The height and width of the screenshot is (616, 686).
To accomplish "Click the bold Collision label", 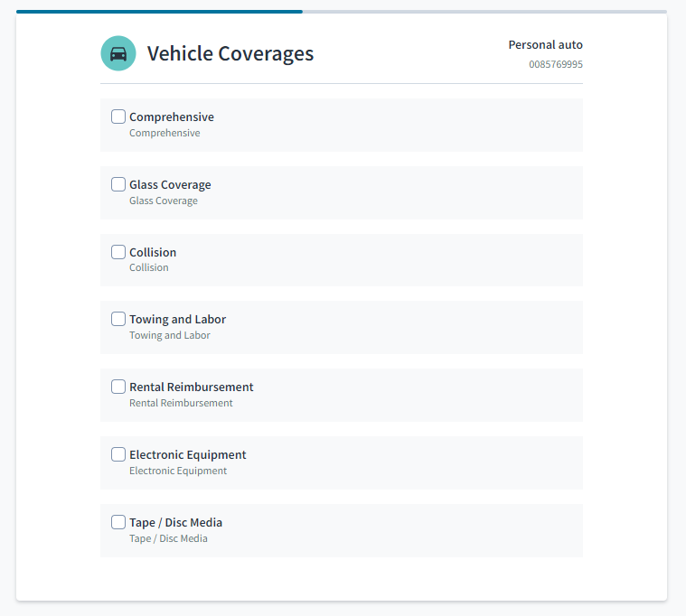I will (153, 252).
